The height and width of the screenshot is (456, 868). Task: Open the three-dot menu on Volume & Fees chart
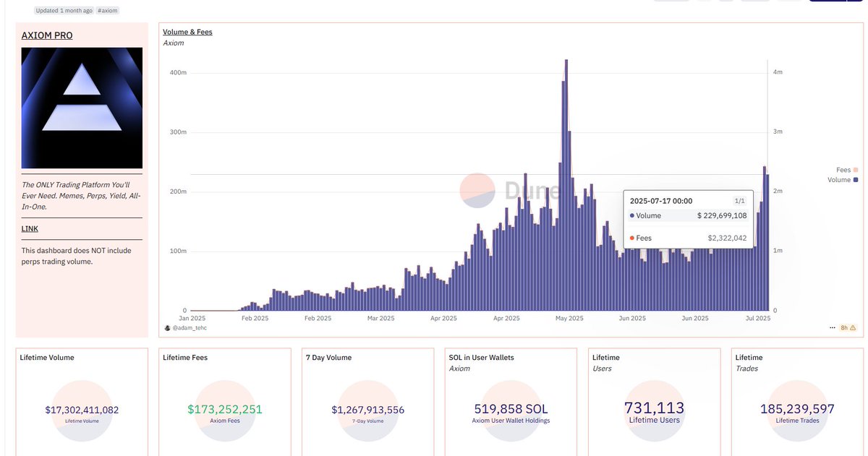tap(832, 327)
